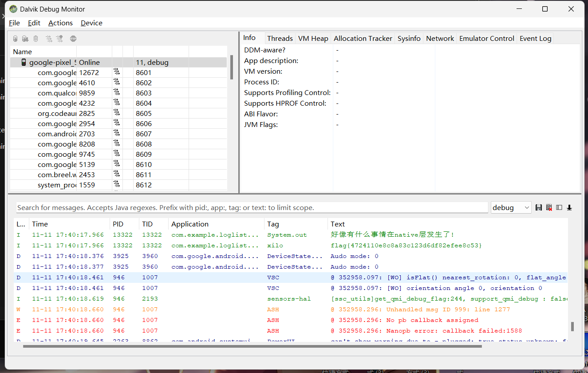Viewport: 588px width, 373px height.
Task: Click the port 8601 cell
Action: (161, 72)
